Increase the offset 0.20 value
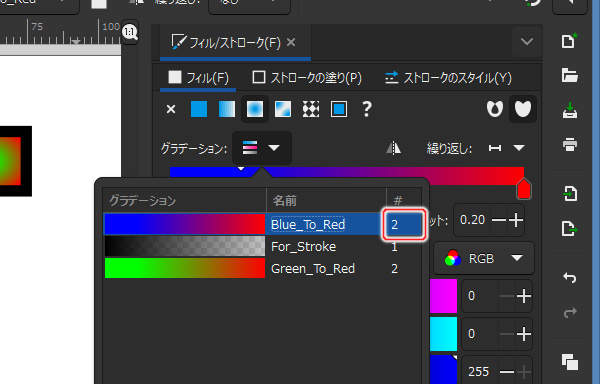Image resolution: width=600 pixels, height=384 pixels. [x=516, y=220]
